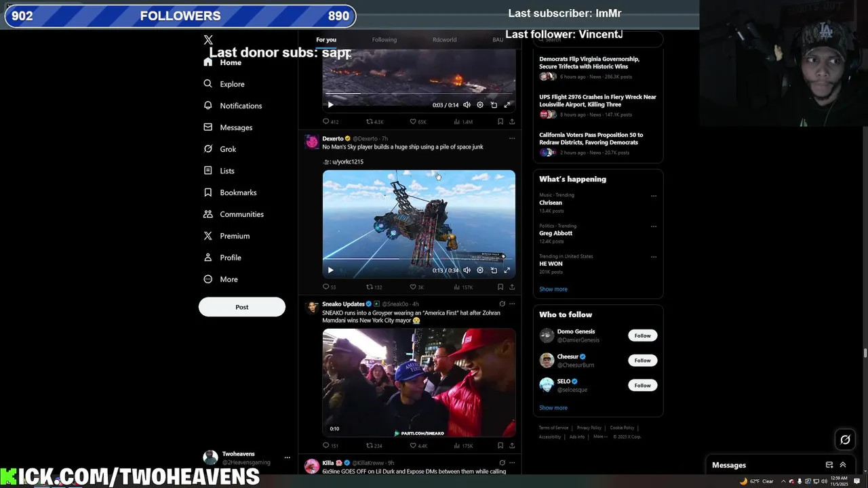
Task: Reply to the Dexerto post showing 53
Action: click(330, 287)
